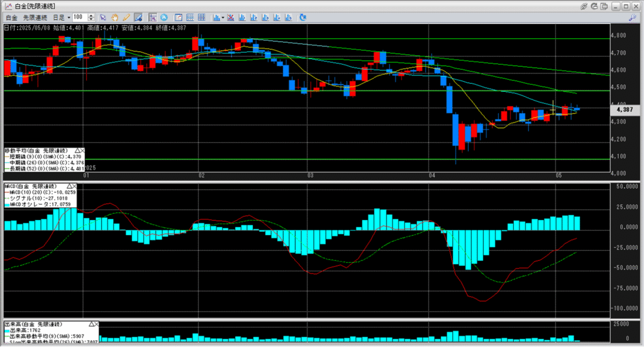The height and width of the screenshot is (347, 644).
Task: Open the grid layout view icon
Action: (x=202, y=18)
